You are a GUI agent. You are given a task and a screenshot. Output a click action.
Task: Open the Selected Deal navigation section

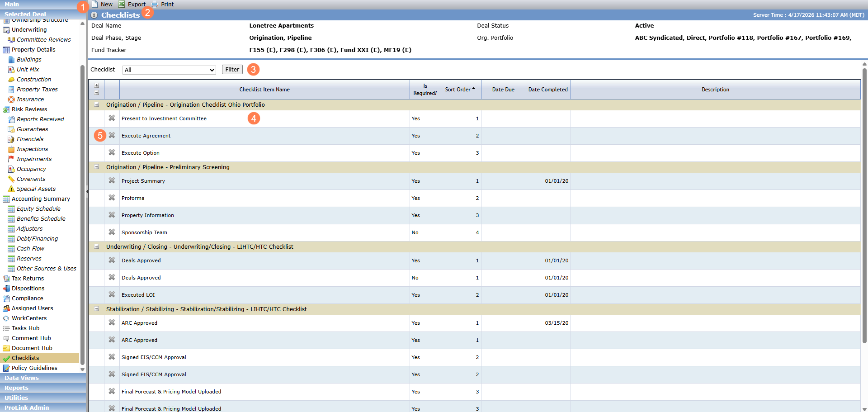[x=43, y=14]
